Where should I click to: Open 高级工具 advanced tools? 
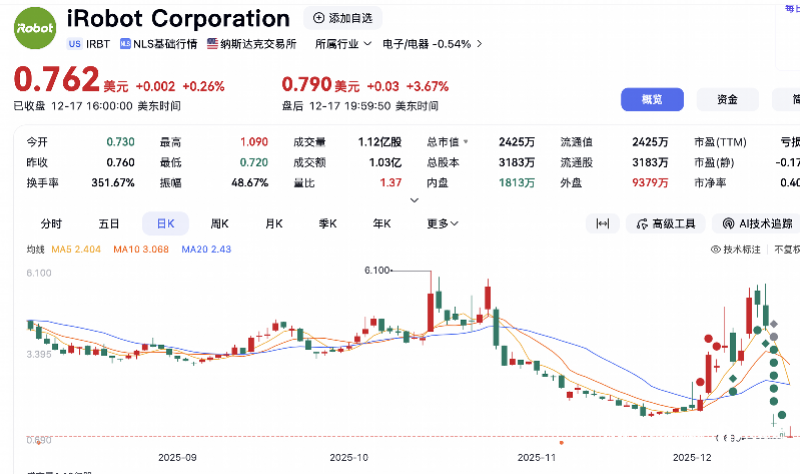click(666, 224)
